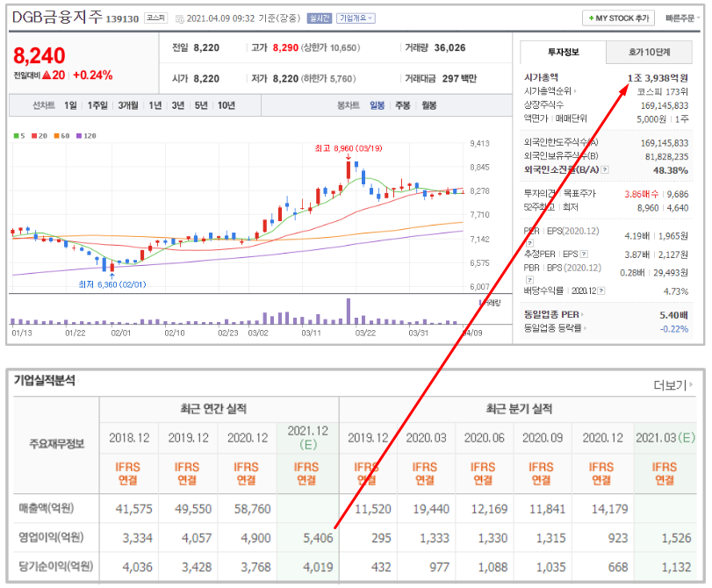The image size is (712, 588).
Task: Add stock with MY STOCK 추가 button
Action: [618, 18]
